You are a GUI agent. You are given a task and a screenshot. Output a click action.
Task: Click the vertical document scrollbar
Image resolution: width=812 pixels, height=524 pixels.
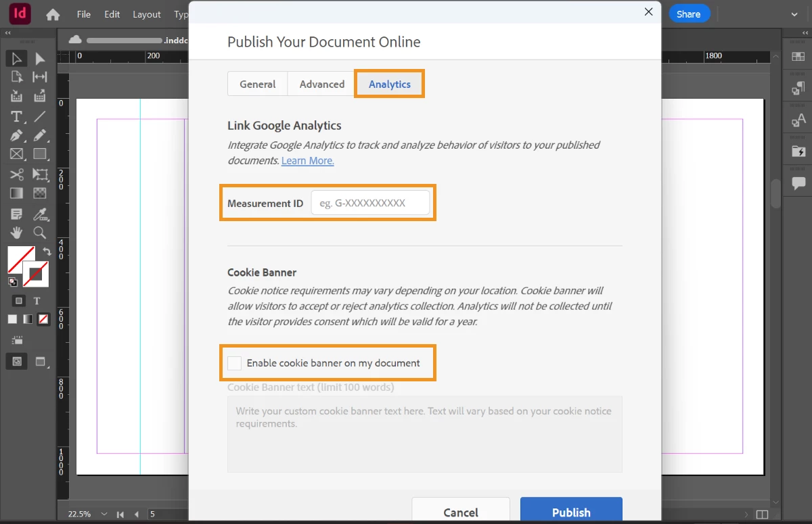pos(776,194)
